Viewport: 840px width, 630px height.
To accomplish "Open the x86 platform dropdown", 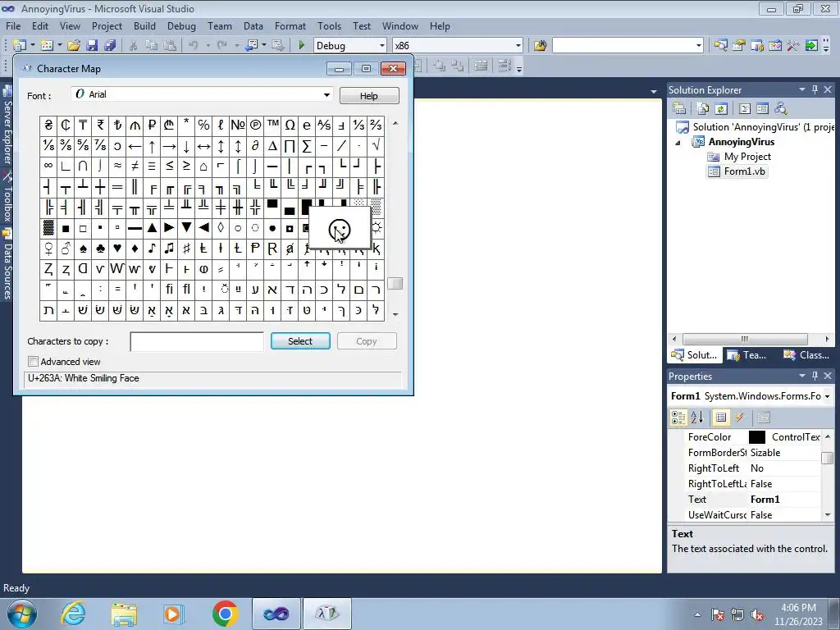I will click(x=518, y=46).
